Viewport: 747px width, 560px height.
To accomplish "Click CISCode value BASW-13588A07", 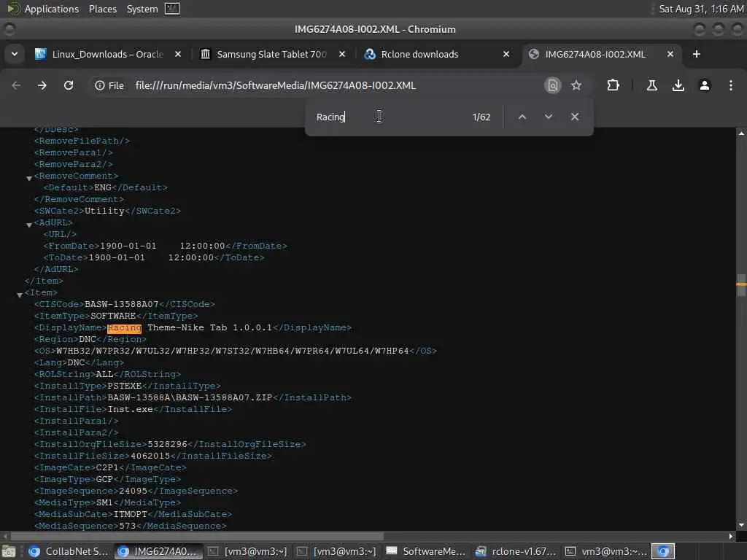I will (122, 304).
